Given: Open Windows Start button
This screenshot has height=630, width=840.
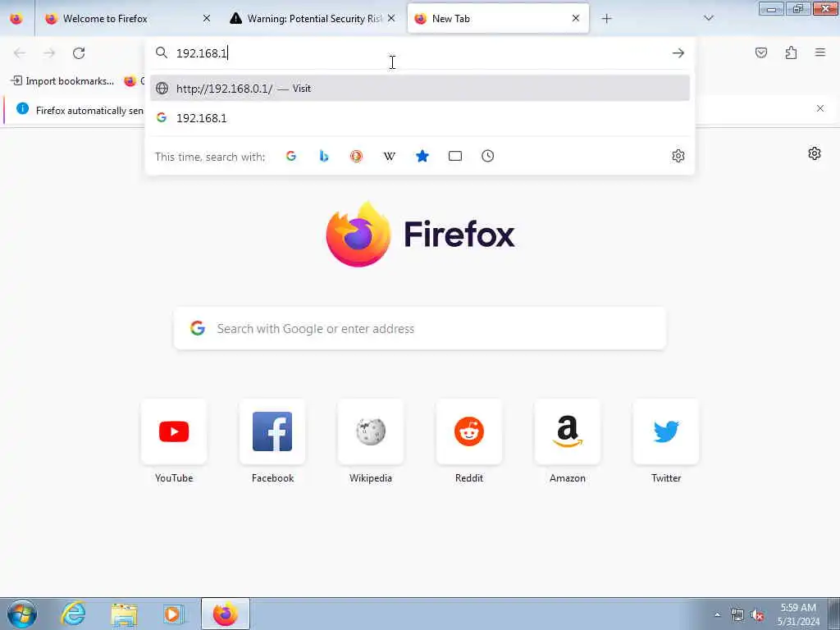Looking at the screenshot, I should (x=22, y=614).
